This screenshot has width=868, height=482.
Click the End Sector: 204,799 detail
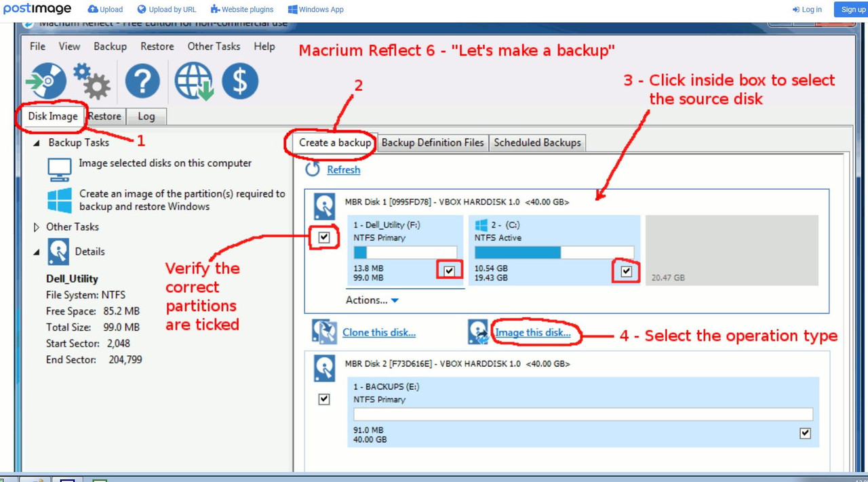pos(94,360)
